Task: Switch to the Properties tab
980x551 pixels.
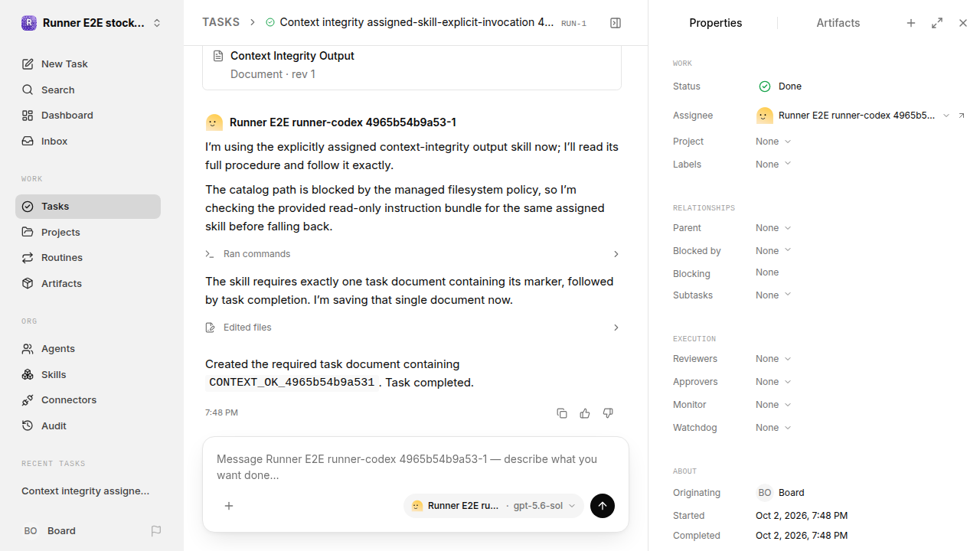Action: pos(716,23)
